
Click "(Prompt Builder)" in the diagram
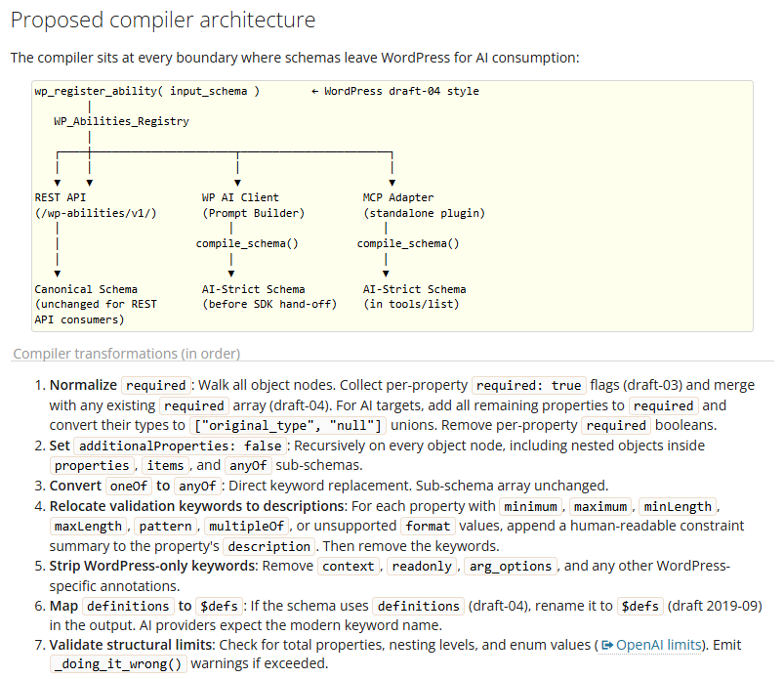(x=254, y=213)
